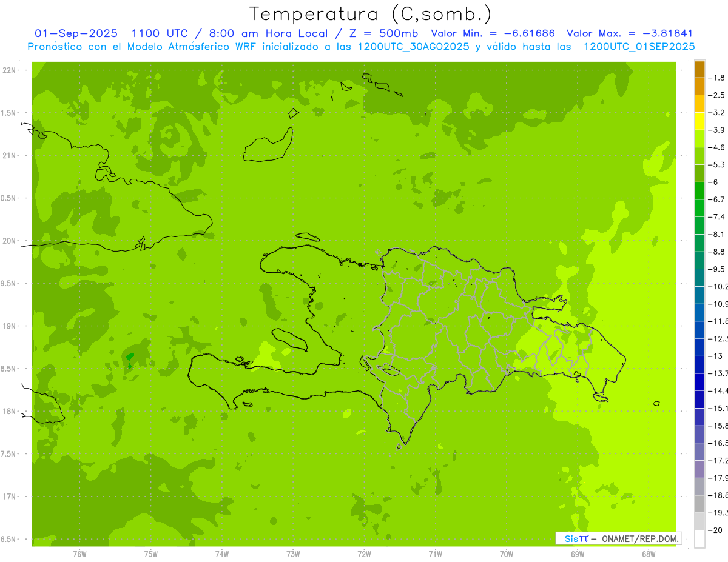728x562 pixels.
Task: Click "Valor Min. = -6.61686" text
Action: [493, 33]
